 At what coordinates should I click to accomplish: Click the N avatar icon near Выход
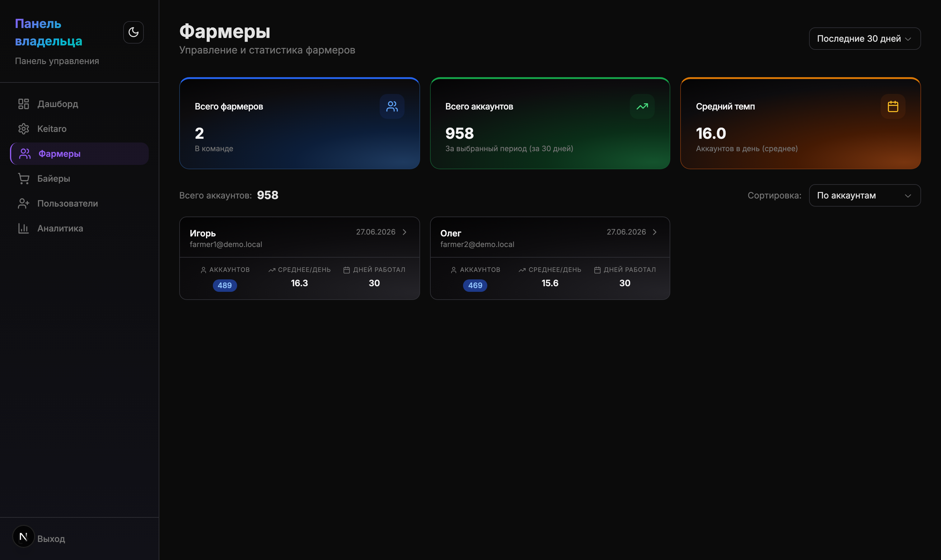pyautogui.click(x=23, y=536)
